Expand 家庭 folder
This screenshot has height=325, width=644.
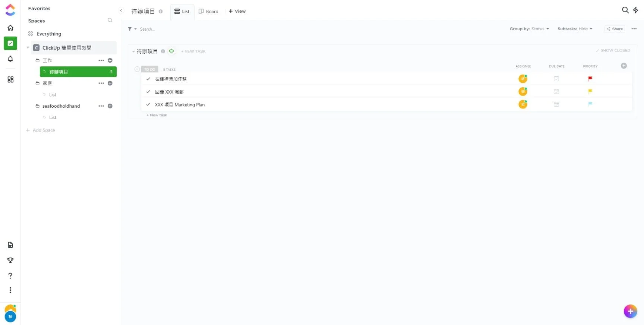37,83
